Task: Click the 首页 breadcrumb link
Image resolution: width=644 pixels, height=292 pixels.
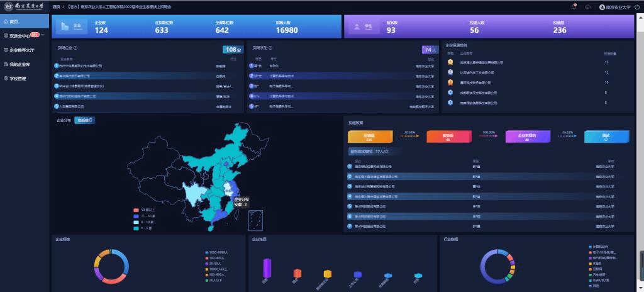Action: click(57, 6)
